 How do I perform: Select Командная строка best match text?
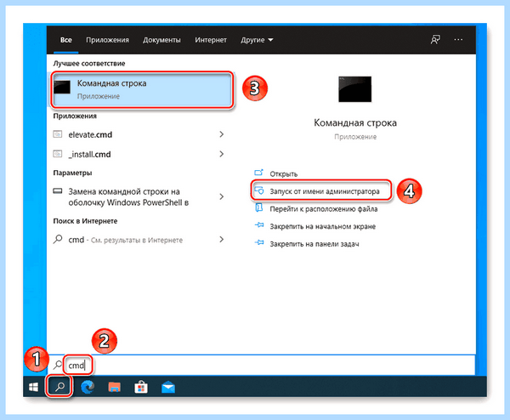(111, 83)
